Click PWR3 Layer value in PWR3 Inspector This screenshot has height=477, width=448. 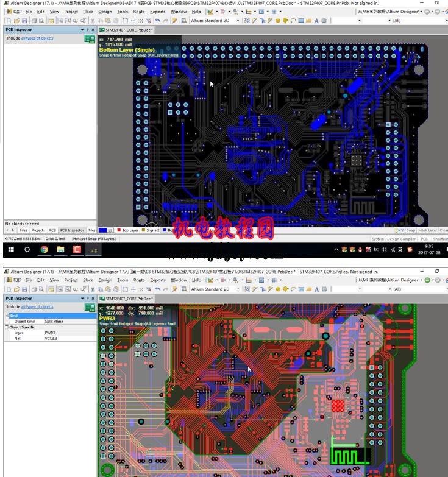[50, 333]
